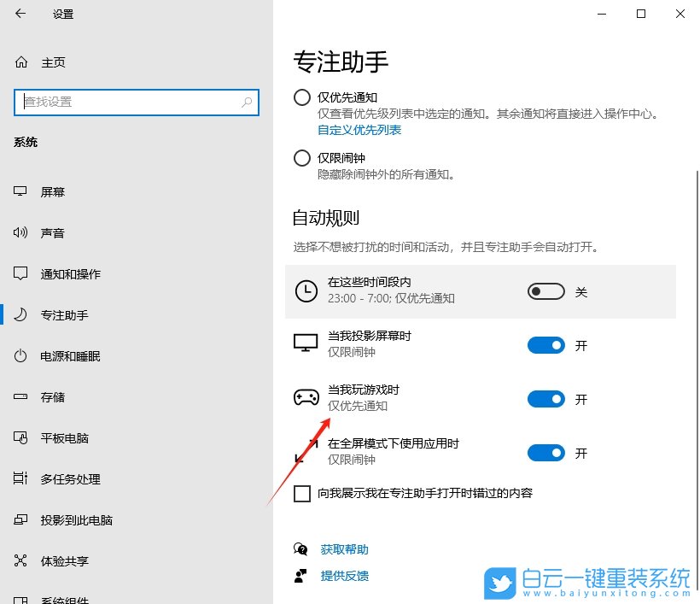Click the back arrow at top left
The image size is (700, 604).
click(19, 14)
